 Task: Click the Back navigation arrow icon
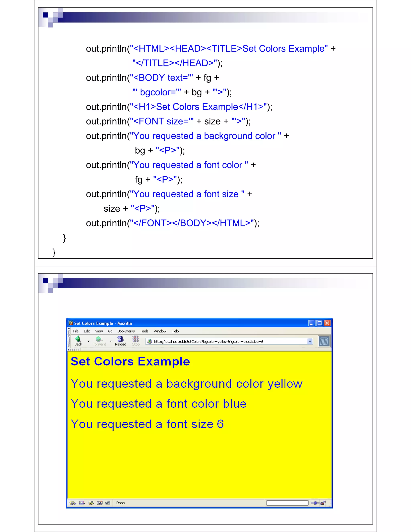coord(78,339)
